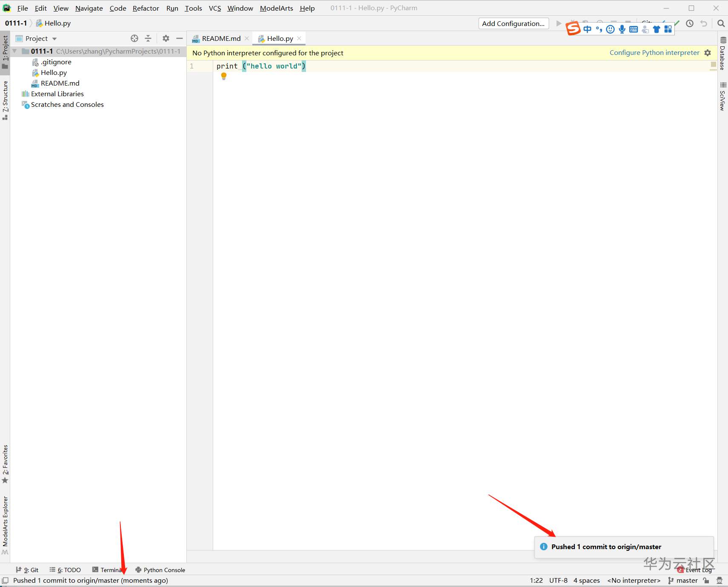Image resolution: width=728 pixels, height=587 pixels.
Task: Open the Sogou emoji smiley icon
Action: tap(610, 29)
